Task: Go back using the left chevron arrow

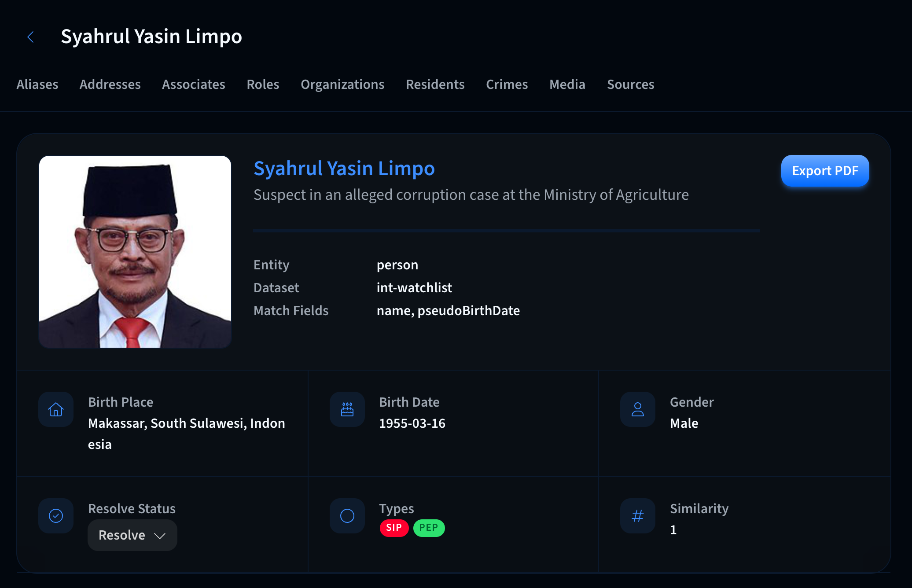Action: pos(30,37)
